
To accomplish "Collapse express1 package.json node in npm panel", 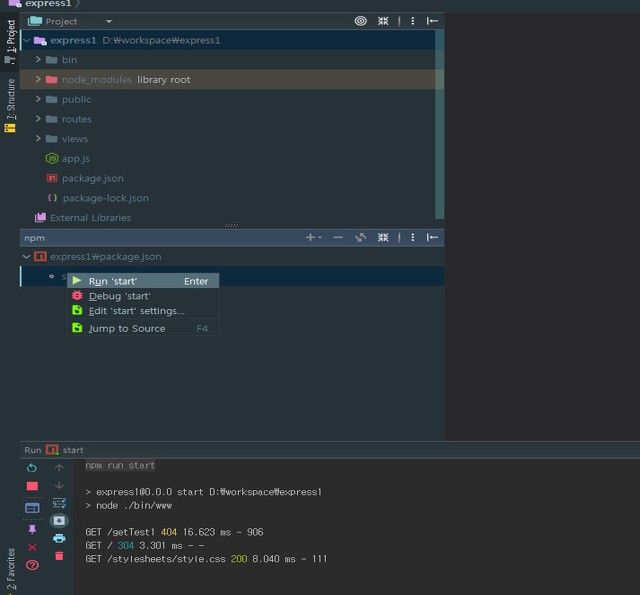I will (27, 257).
